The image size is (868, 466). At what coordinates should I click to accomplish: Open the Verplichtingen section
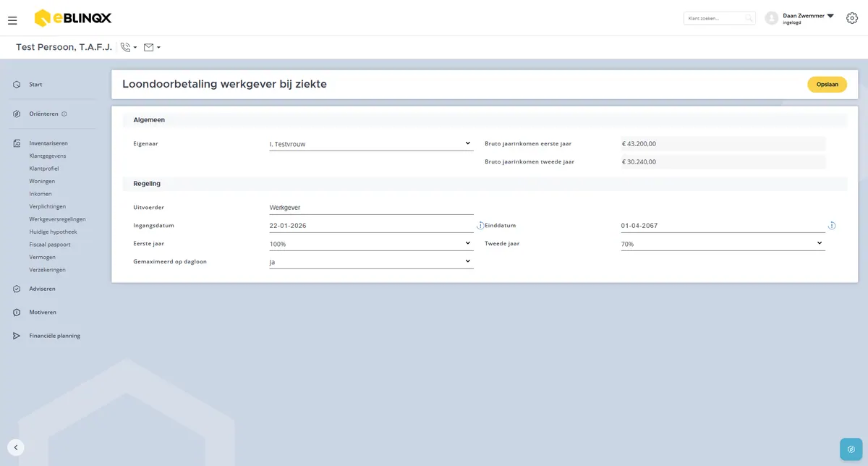pyautogui.click(x=48, y=206)
